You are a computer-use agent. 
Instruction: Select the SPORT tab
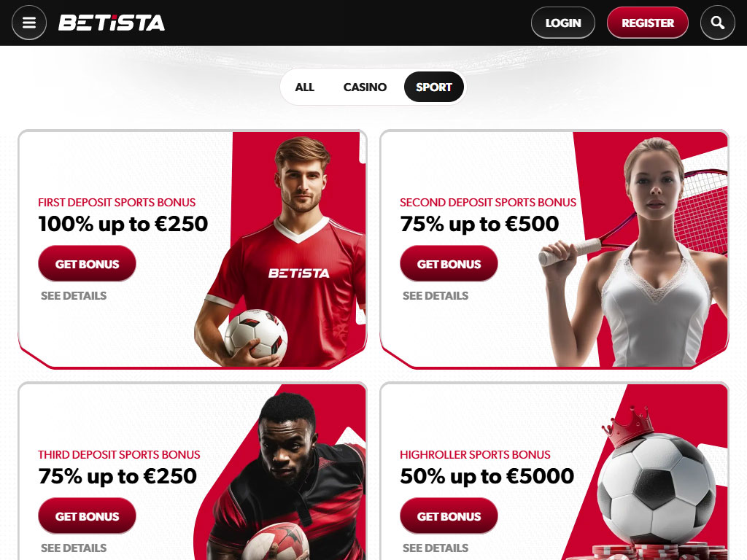click(x=433, y=87)
